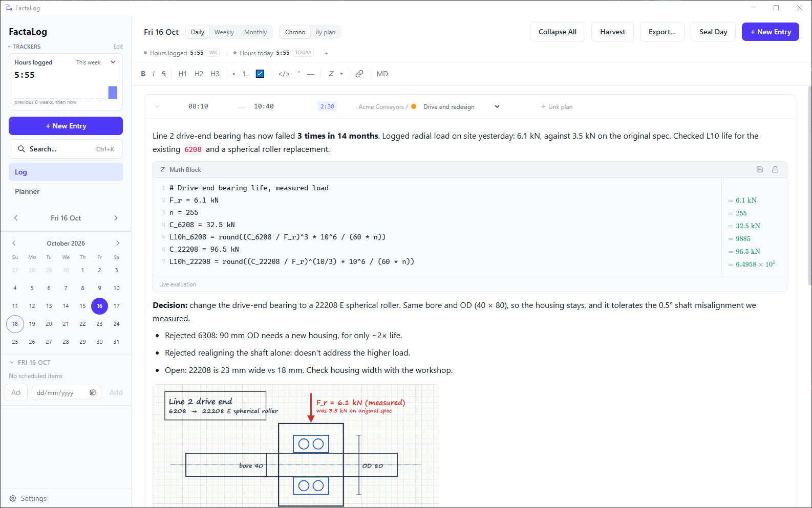Image resolution: width=812 pixels, height=508 pixels.
Task: Open the Export dialog
Action: (662, 32)
